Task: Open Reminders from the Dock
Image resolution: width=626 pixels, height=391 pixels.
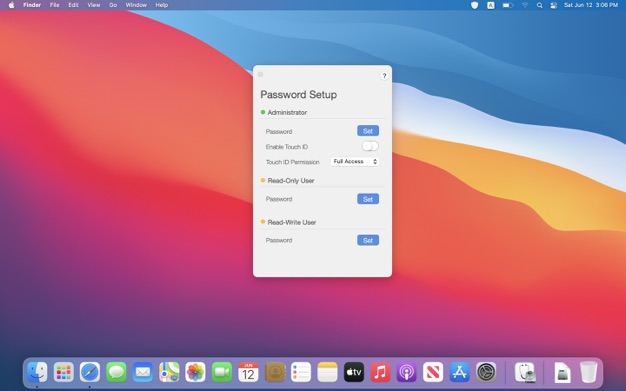Action: 301,372
